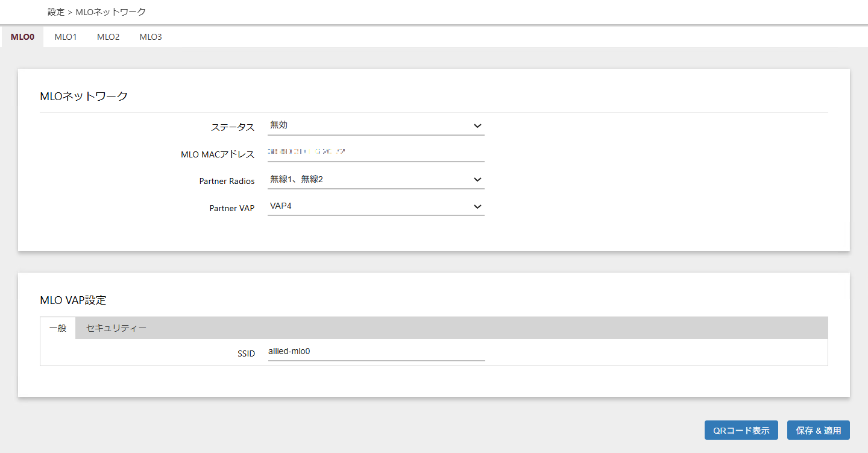The image size is (868, 453).
Task: Open the ステータス dropdown showing 無効
Action: point(376,125)
